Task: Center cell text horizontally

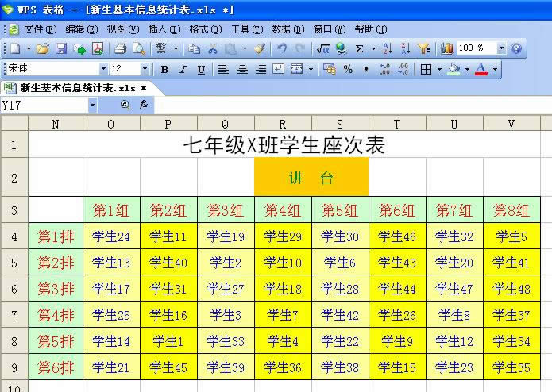Action: point(242,70)
